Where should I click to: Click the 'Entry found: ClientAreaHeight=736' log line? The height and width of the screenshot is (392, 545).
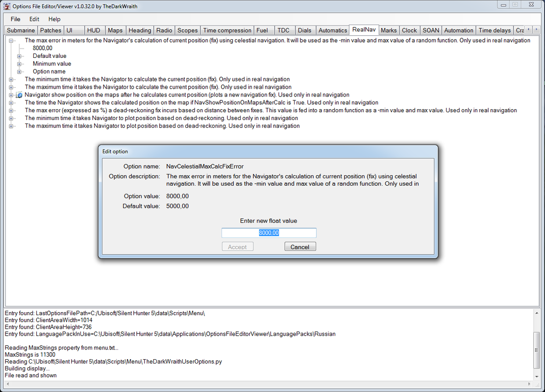(49, 327)
